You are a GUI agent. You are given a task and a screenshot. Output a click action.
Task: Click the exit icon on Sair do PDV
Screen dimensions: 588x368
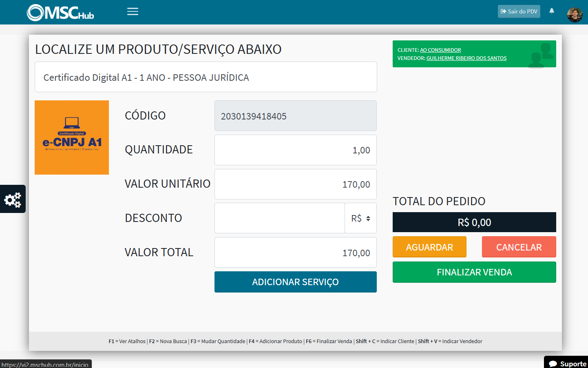point(503,11)
